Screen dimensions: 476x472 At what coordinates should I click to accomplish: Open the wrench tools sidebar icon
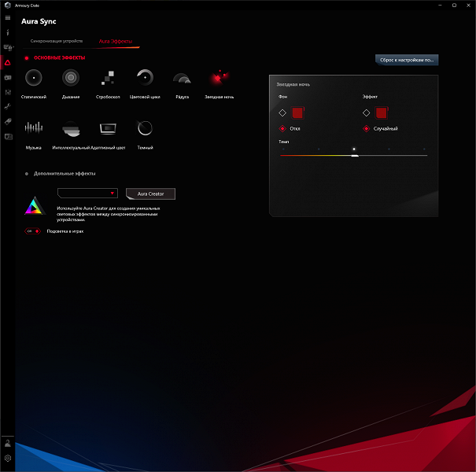(x=8, y=106)
